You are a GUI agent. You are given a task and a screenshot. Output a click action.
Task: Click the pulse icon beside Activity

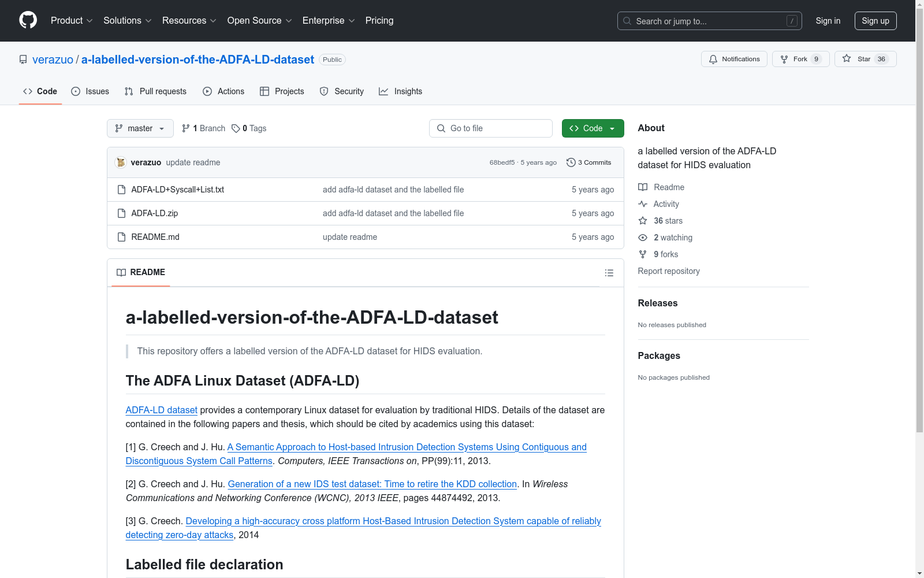(643, 204)
